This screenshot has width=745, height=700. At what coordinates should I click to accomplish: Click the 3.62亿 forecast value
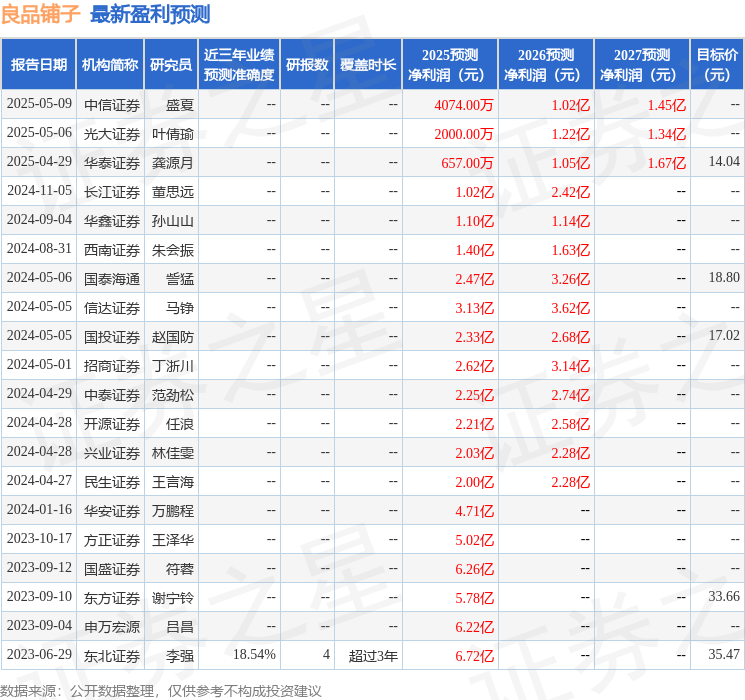[570, 308]
